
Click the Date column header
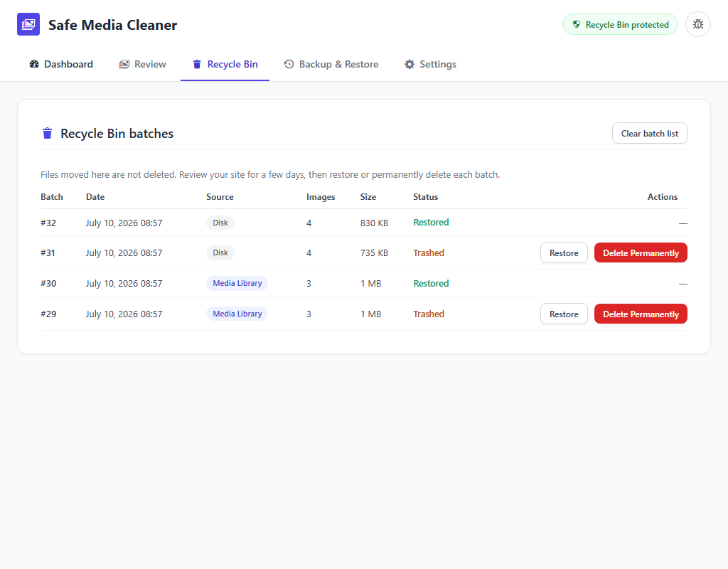[x=95, y=197]
